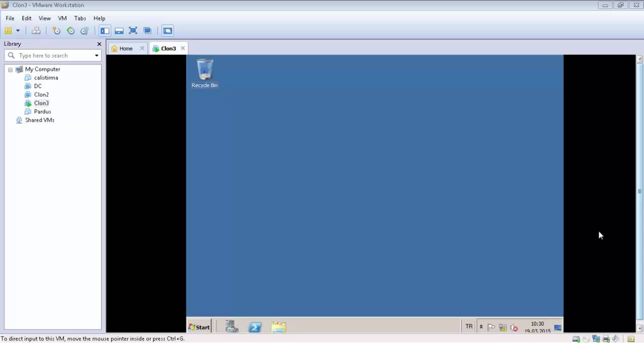Open the Library search filter dropdown
The width and height of the screenshot is (644, 343).
coord(97,55)
